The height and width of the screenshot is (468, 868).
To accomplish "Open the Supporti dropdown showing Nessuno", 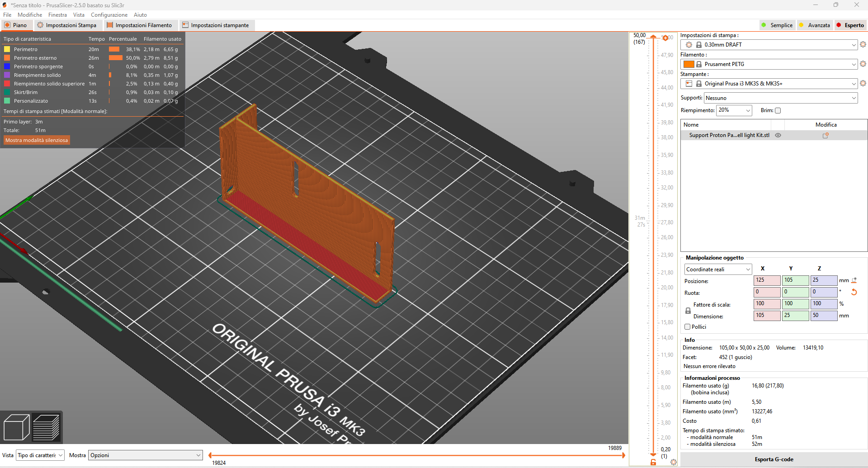I will [x=781, y=98].
